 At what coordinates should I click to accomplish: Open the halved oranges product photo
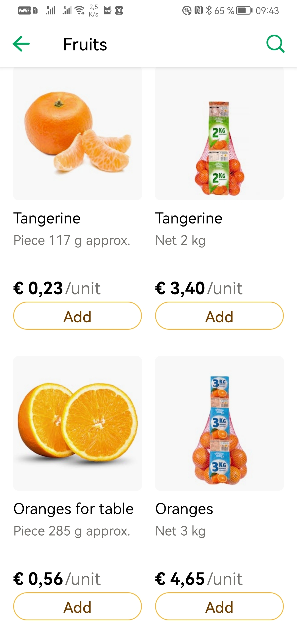(x=78, y=423)
